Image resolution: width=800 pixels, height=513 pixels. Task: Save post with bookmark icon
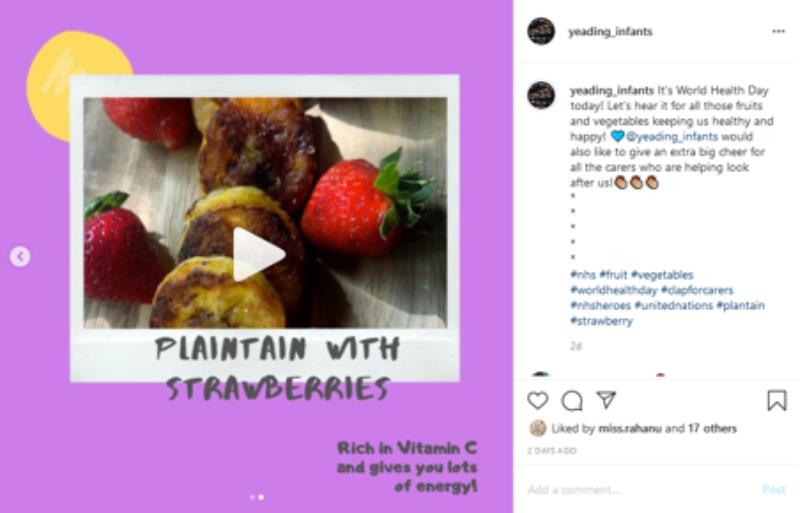point(777,401)
